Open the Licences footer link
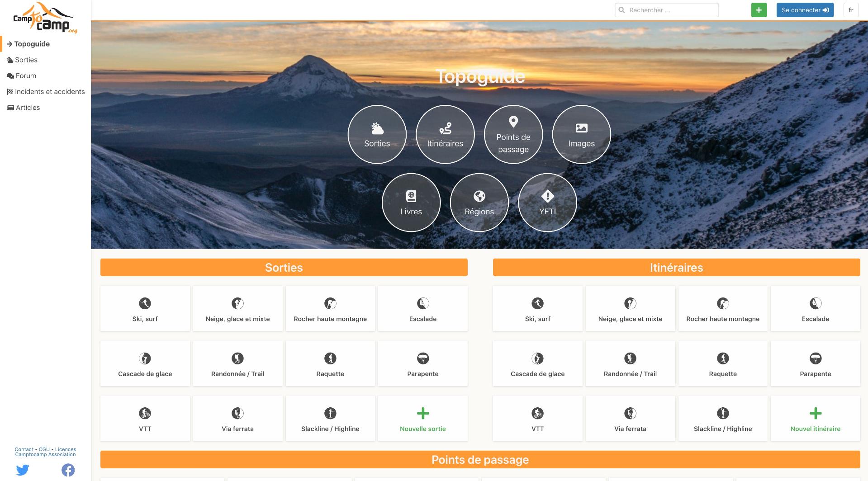This screenshot has height=481, width=868. click(66, 449)
